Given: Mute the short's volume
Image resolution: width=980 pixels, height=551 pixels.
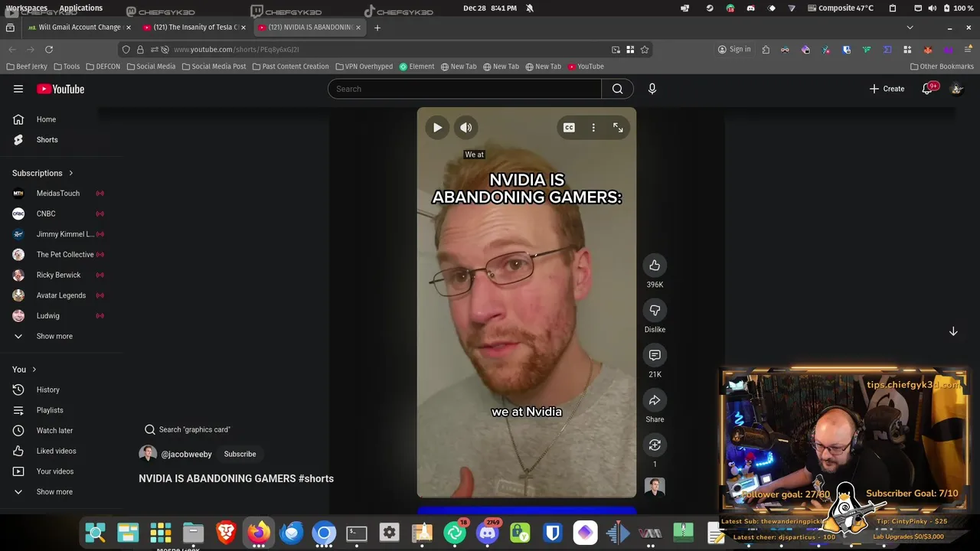Looking at the screenshot, I should click(x=466, y=128).
